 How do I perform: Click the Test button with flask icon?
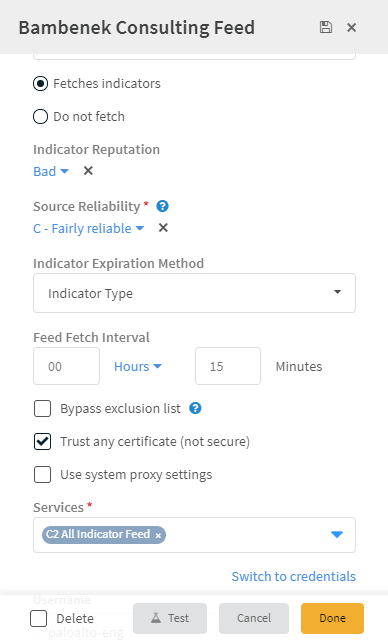(170, 618)
